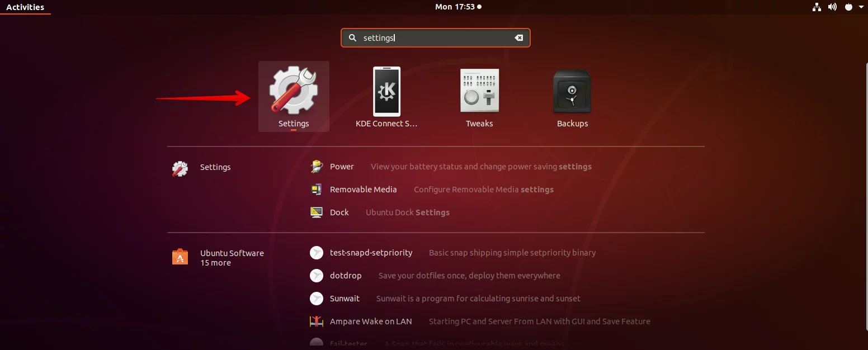
Task: Expand the system menu arrow
Action: coord(861,7)
